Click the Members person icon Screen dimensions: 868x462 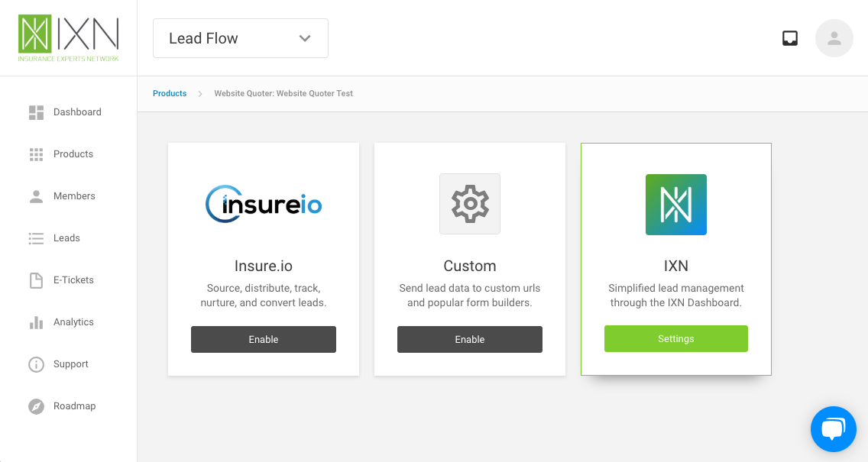[36, 196]
